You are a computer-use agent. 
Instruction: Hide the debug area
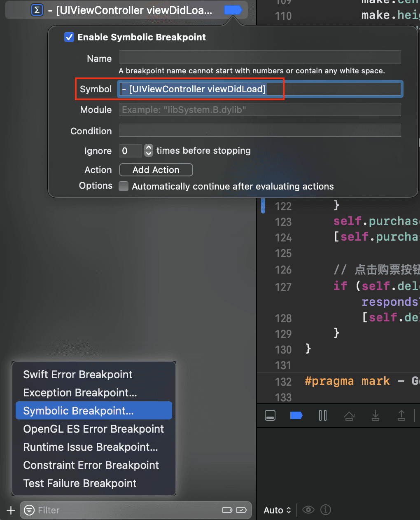(270, 415)
